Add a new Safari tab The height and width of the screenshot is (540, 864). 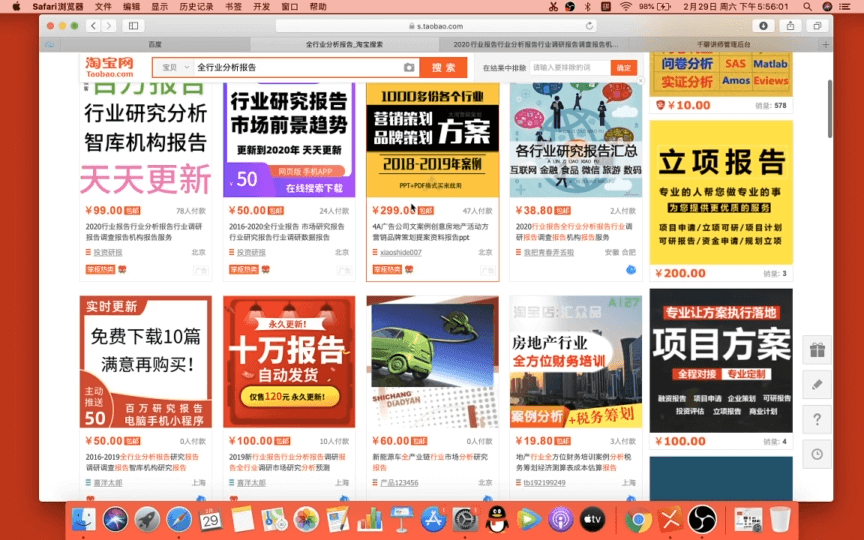pos(825,44)
